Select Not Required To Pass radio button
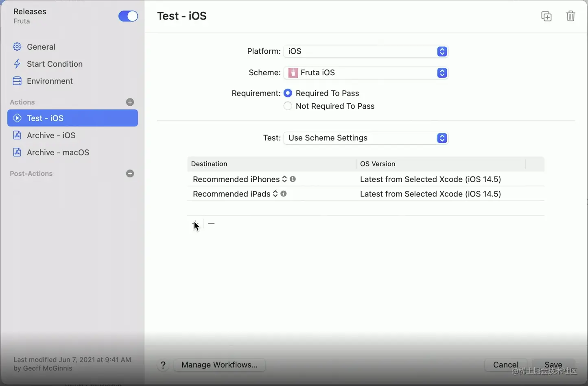This screenshot has width=588, height=386. 288,106
